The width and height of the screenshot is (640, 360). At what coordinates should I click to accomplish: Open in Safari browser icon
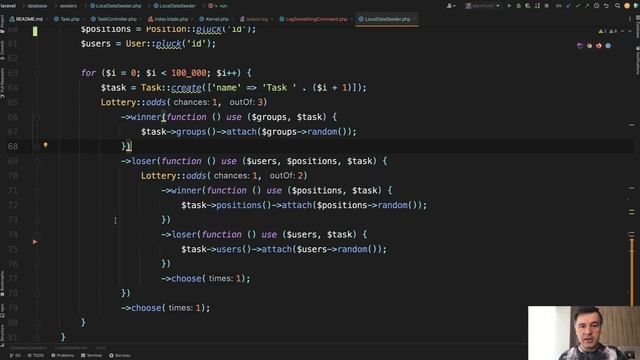(608, 46)
